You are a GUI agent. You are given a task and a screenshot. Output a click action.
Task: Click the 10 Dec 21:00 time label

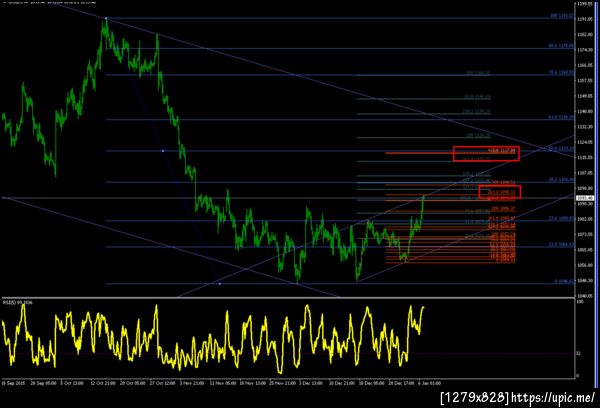pyautogui.click(x=341, y=383)
